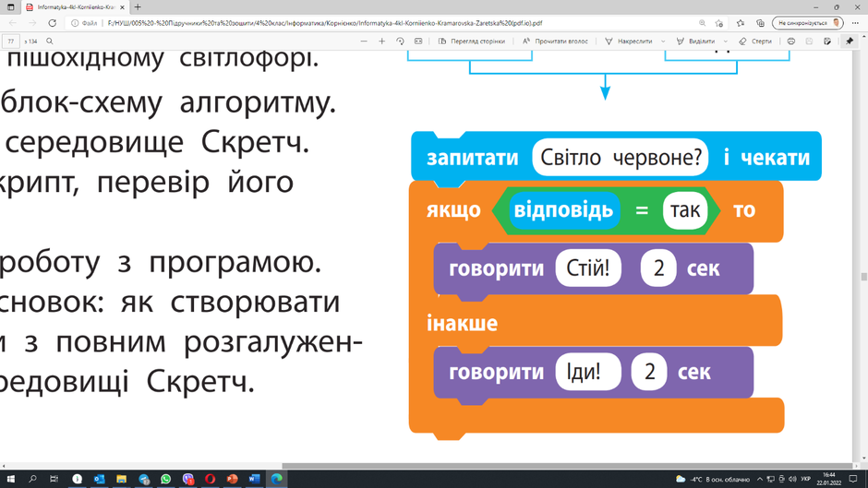Open 'Перегляд сторінки' page view

pyautogui.click(x=472, y=42)
